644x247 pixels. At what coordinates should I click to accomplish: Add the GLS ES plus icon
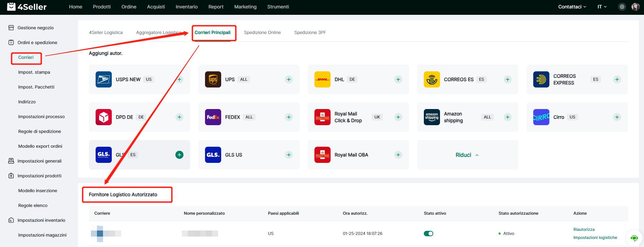pos(179,155)
